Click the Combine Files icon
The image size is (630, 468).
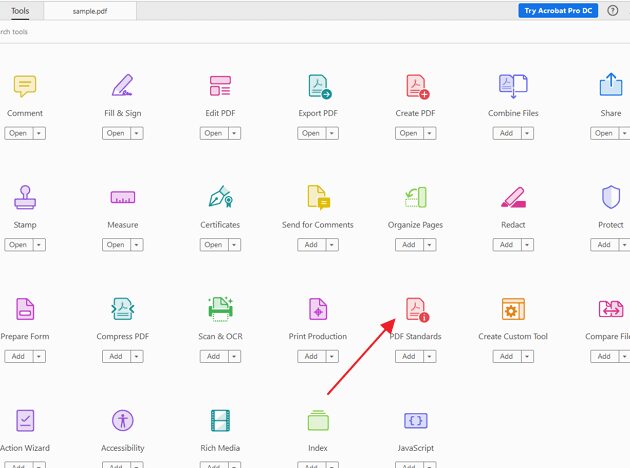(513, 86)
